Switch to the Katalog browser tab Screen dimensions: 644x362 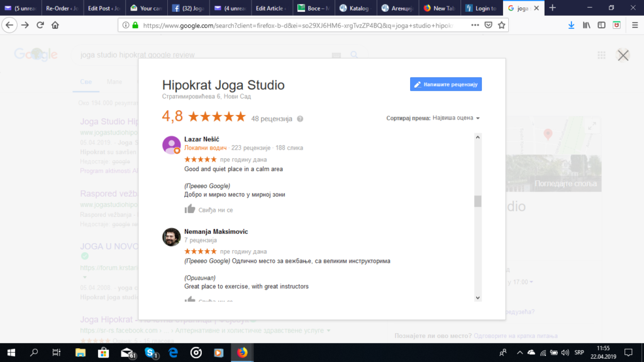click(355, 8)
